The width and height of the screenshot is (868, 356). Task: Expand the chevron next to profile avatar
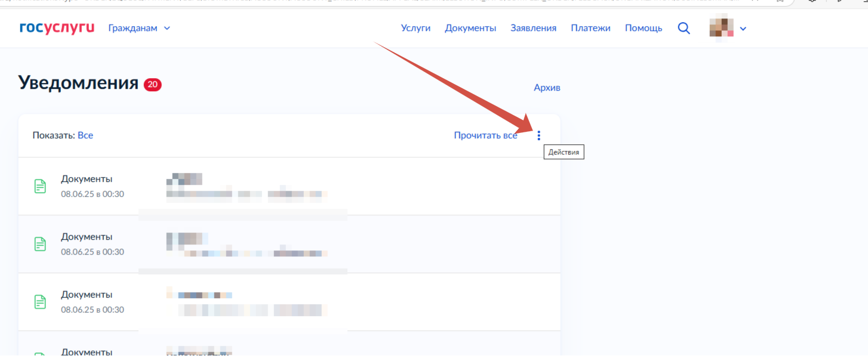743,29
